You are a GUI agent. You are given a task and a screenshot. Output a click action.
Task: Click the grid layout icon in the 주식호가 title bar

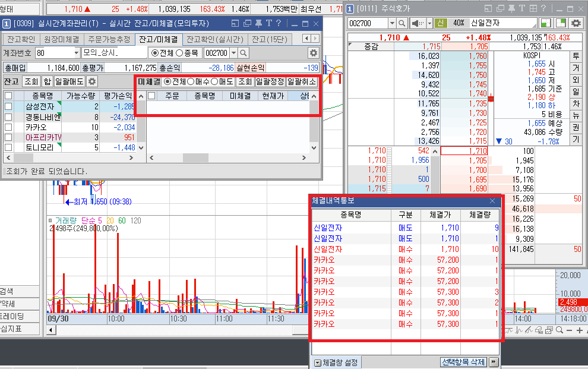pos(533,9)
